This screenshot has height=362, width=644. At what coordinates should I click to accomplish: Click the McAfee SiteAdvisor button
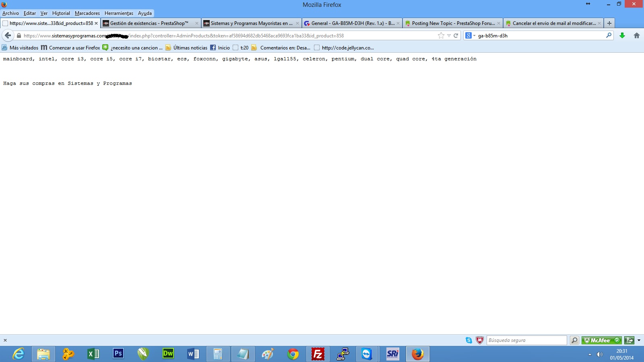point(601,340)
